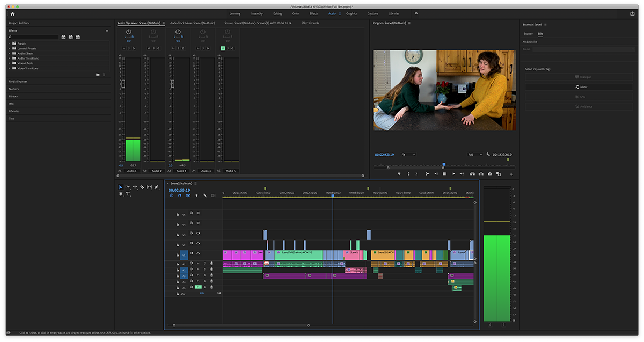This screenshot has height=342, width=644.
Task: Select the Slip tool
Action: pyautogui.click(x=149, y=187)
